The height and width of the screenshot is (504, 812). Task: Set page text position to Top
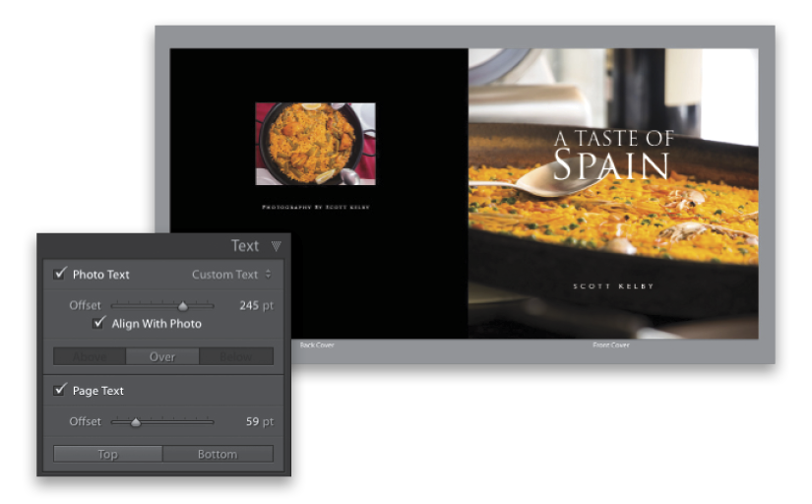pyautogui.click(x=107, y=454)
